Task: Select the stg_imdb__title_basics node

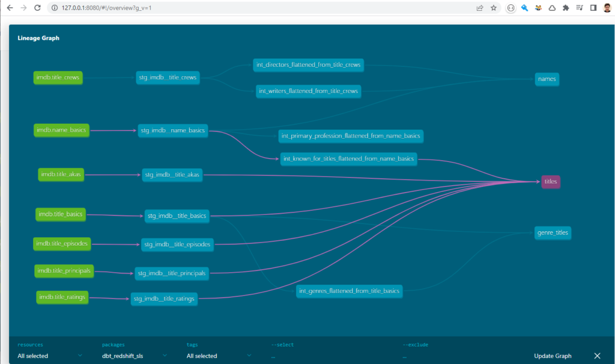Action: coord(177,216)
